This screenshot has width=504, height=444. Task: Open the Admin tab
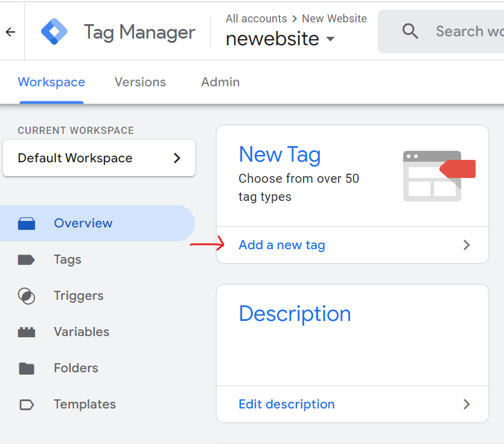pos(220,82)
